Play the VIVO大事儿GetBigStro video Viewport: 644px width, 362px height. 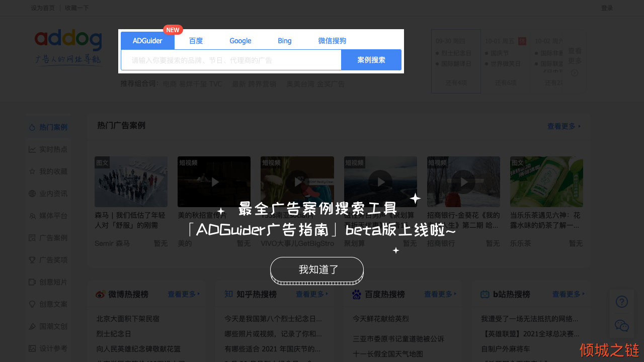[x=297, y=182]
